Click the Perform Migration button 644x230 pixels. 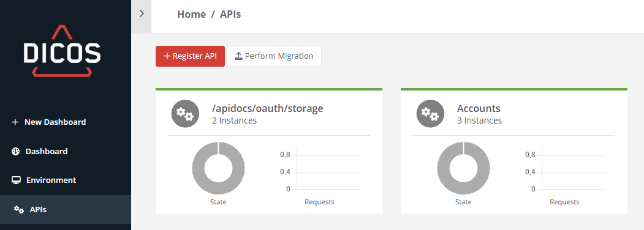pos(274,56)
